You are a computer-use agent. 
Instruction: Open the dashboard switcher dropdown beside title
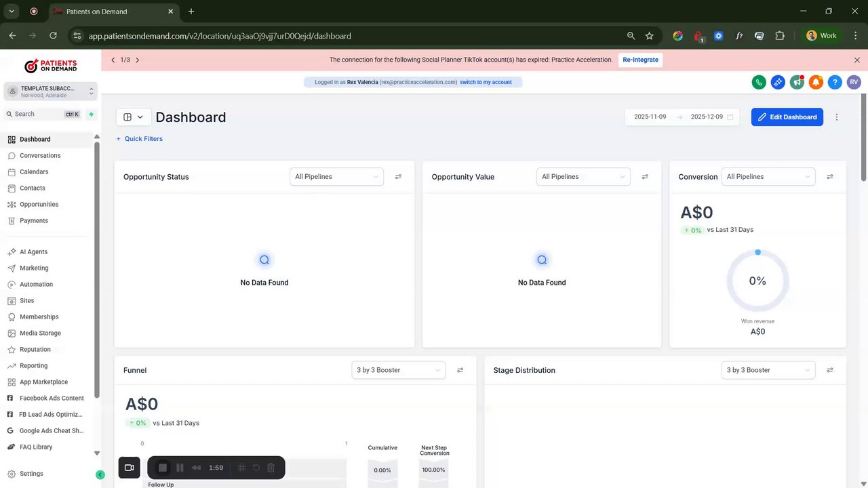134,117
